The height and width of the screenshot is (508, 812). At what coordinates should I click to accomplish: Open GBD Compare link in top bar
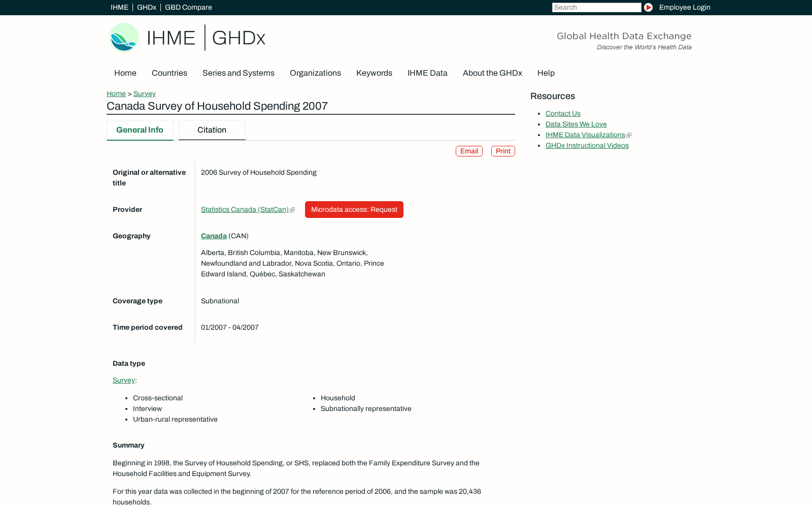188,7
